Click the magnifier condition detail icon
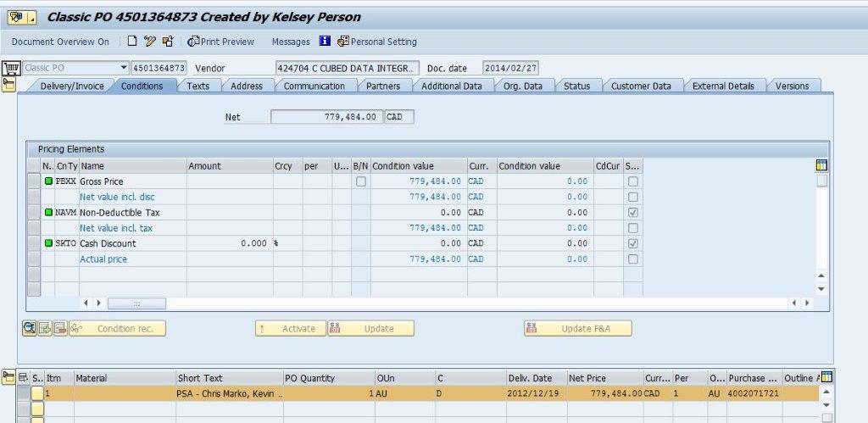 point(30,329)
